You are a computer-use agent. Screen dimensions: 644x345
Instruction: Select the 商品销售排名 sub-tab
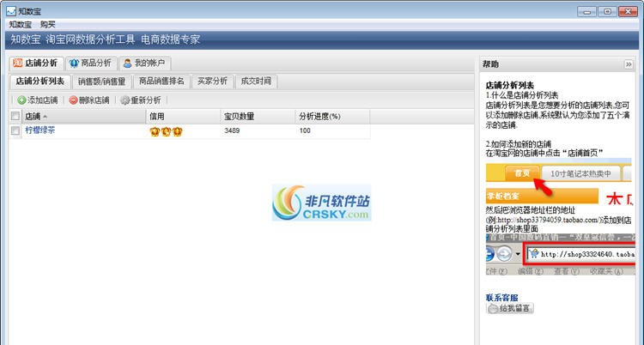161,82
